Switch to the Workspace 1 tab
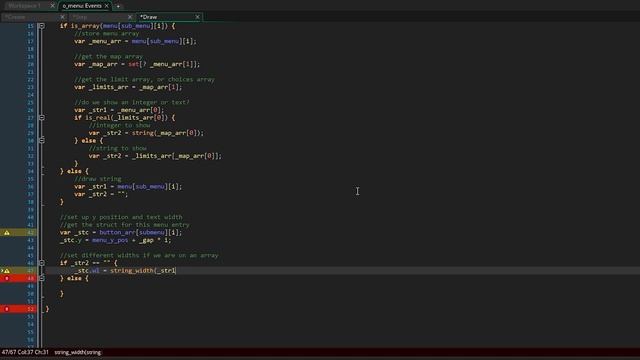 pyautogui.click(x=24, y=6)
